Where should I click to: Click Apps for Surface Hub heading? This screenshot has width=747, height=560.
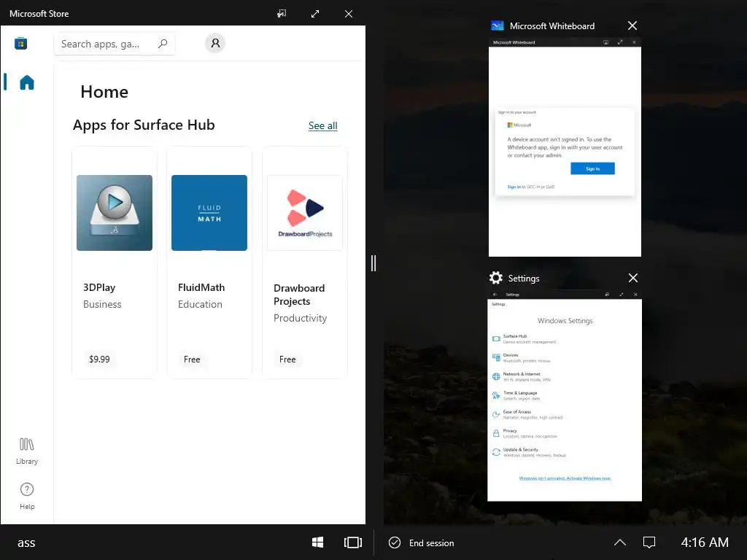(144, 125)
